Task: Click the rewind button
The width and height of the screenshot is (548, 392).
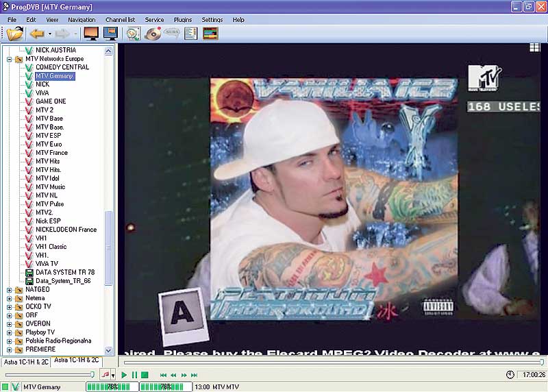Action: 173,376
